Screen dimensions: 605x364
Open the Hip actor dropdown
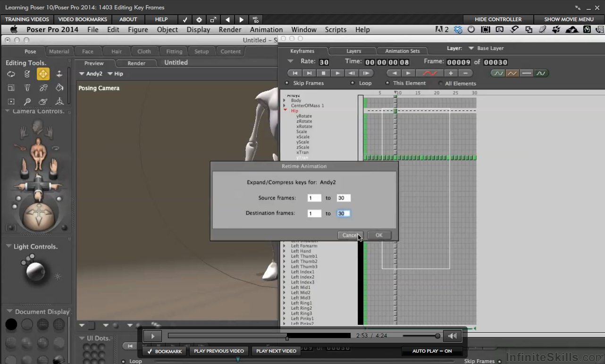116,74
